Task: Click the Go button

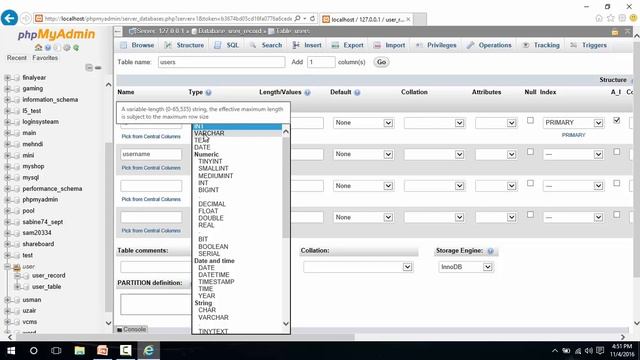Action: click(x=381, y=62)
